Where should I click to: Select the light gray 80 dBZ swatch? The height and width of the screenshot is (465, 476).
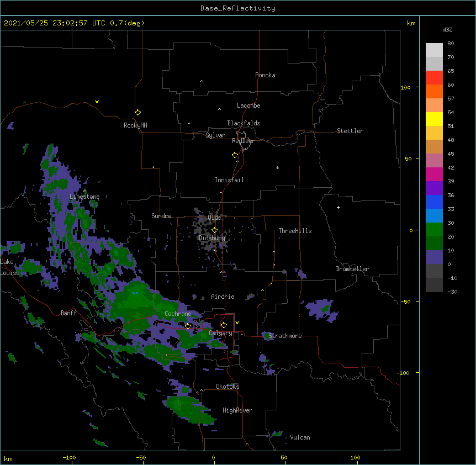tap(434, 50)
